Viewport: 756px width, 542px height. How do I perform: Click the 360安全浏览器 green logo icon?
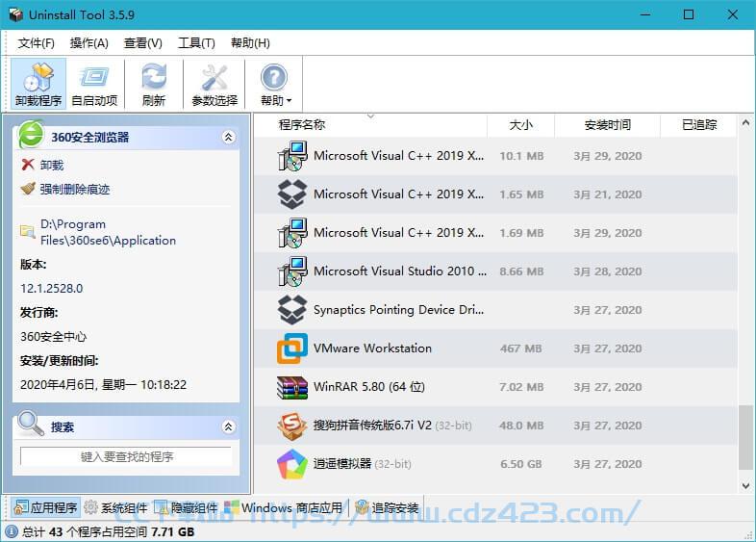31,134
